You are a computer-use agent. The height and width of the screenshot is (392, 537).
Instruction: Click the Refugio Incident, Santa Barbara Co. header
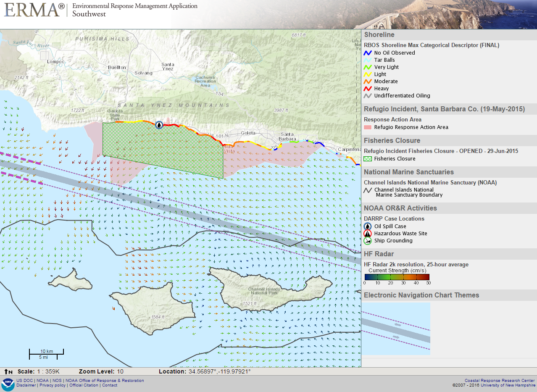coord(449,109)
